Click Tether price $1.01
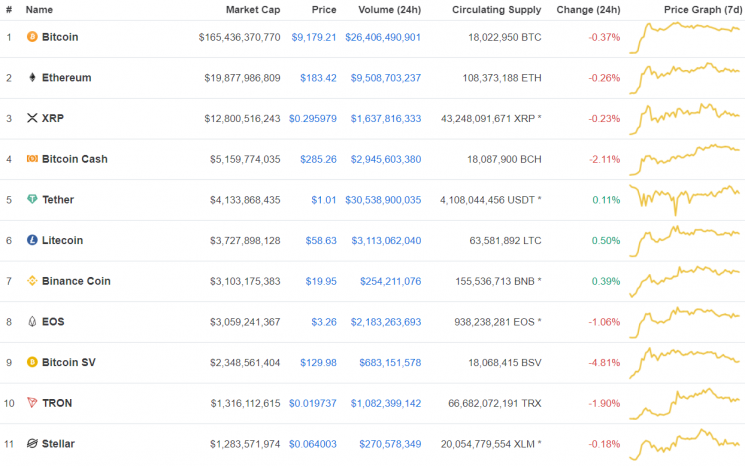 [x=324, y=200]
